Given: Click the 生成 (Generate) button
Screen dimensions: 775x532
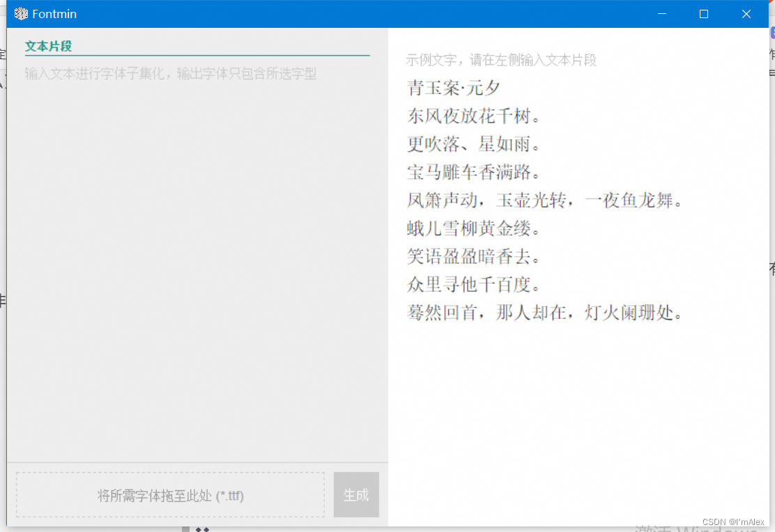Looking at the screenshot, I should pyautogui.click(x=356, y=494).
